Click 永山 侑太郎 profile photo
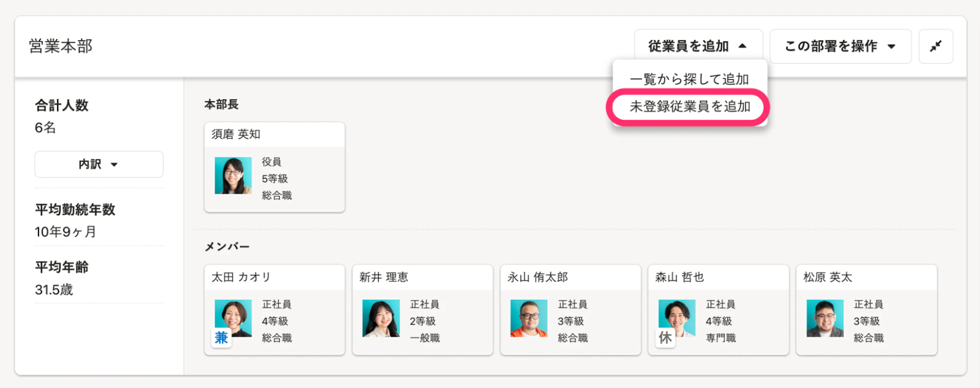The image size is (980, 388). [529, 318]
